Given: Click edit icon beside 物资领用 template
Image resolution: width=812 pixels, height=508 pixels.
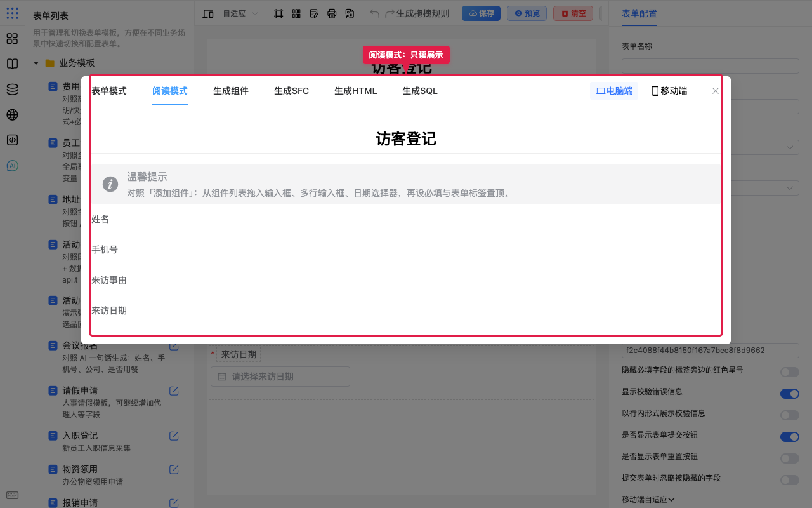Looking at the screenshot, I should tap(174, 469).
